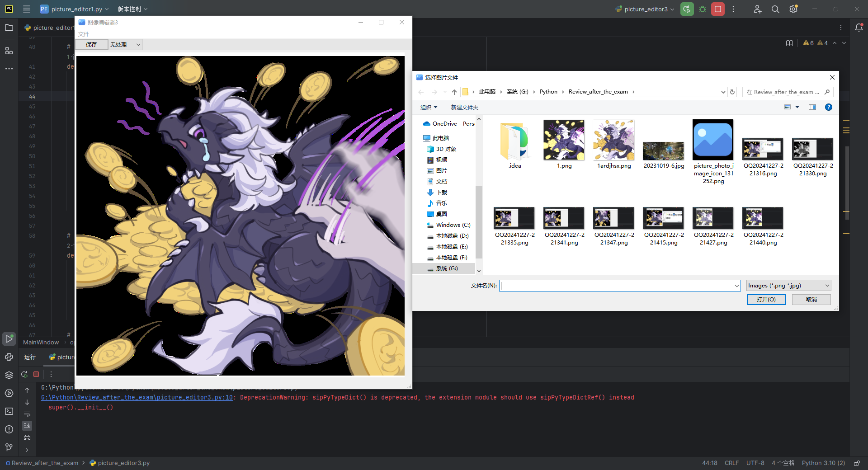Toggle the preview pane in file dialog
868x470 pixels.
tap(812, 107)
